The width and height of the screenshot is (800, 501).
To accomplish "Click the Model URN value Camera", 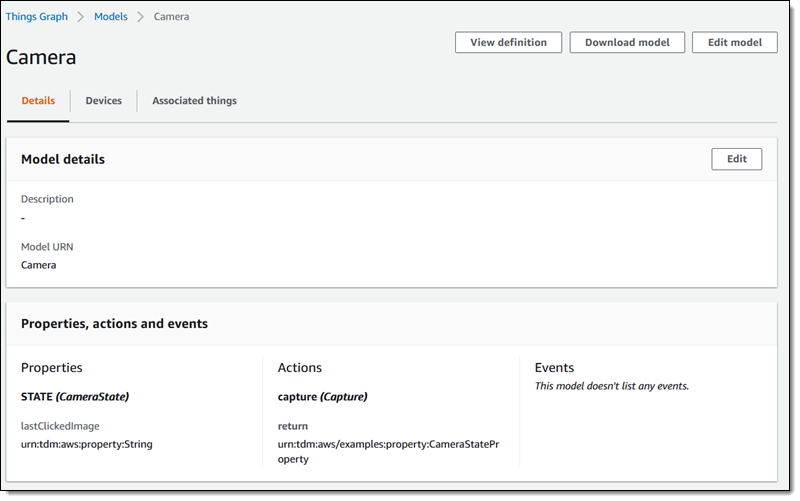I will [x=39, y=265].
